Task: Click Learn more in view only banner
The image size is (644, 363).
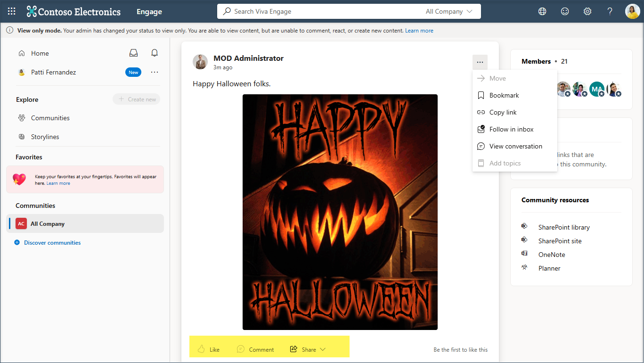Action: (419, 31)
